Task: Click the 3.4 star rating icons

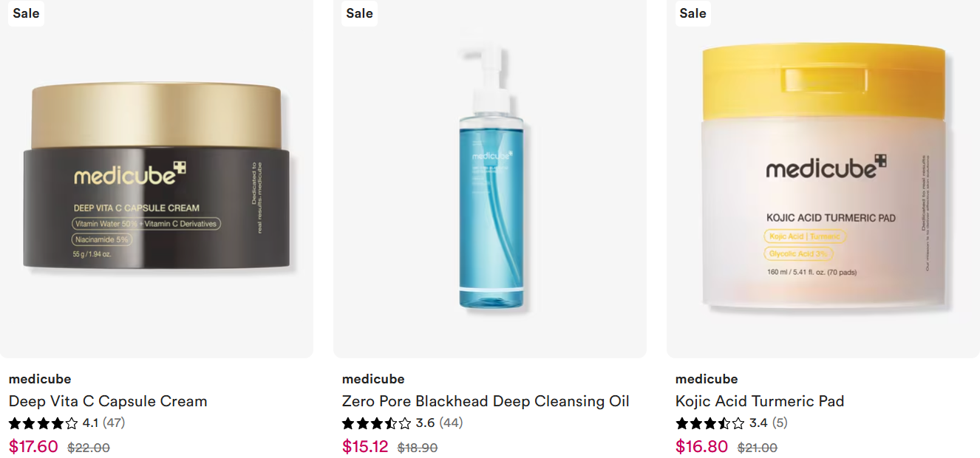Action: pyautogui.click(x=710, y=423)
